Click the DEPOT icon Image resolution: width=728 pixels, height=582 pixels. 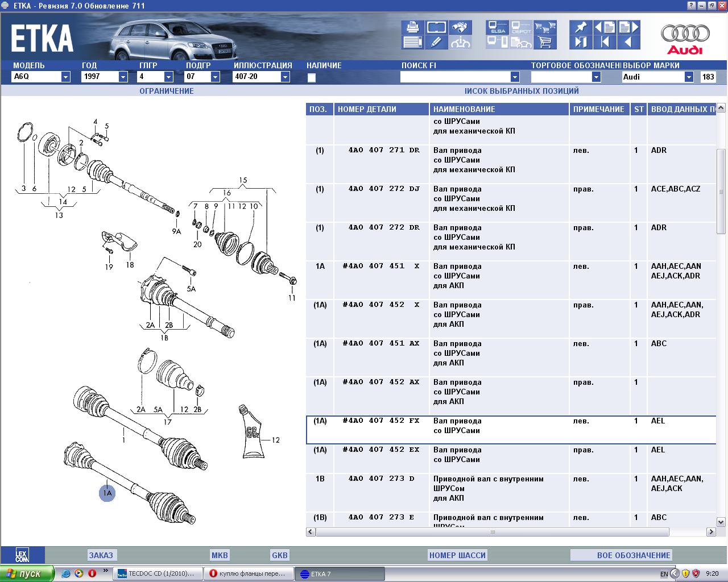click(x=521, y=27)
